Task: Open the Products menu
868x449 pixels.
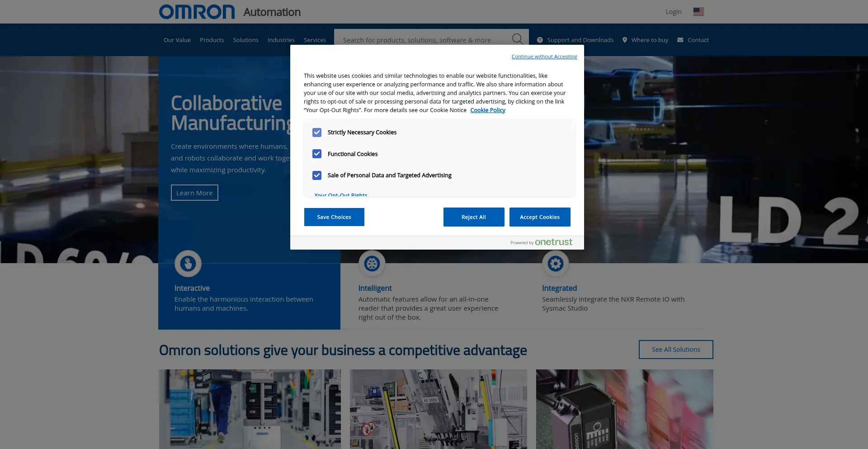Action: (x=212, y=40)
